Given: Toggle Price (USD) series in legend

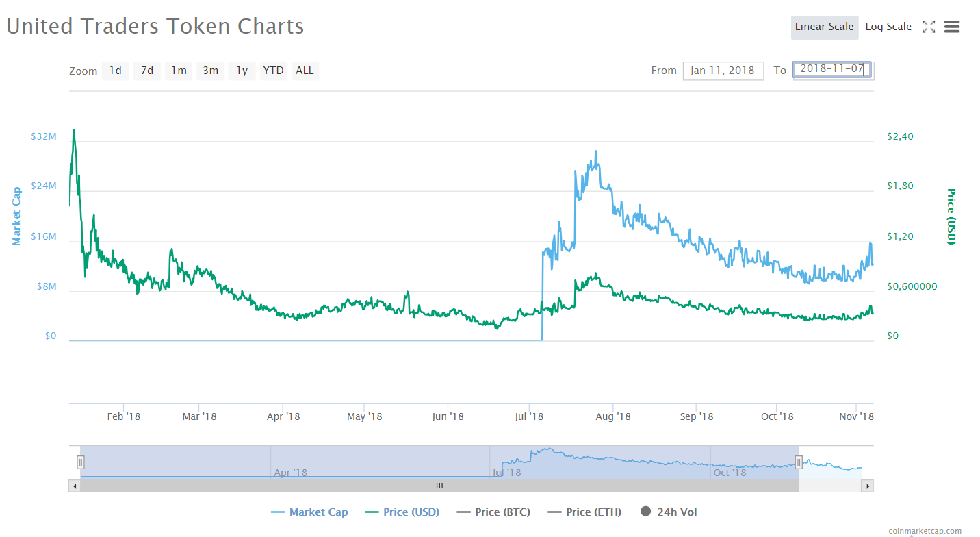Looking at the screenshot, I should 402,512.
